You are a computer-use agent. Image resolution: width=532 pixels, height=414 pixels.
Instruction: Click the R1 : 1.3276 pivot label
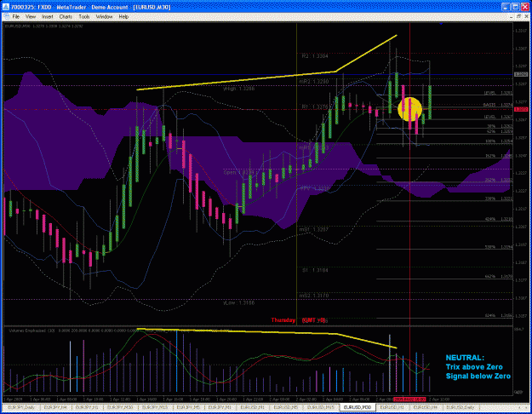click(315, 107)
